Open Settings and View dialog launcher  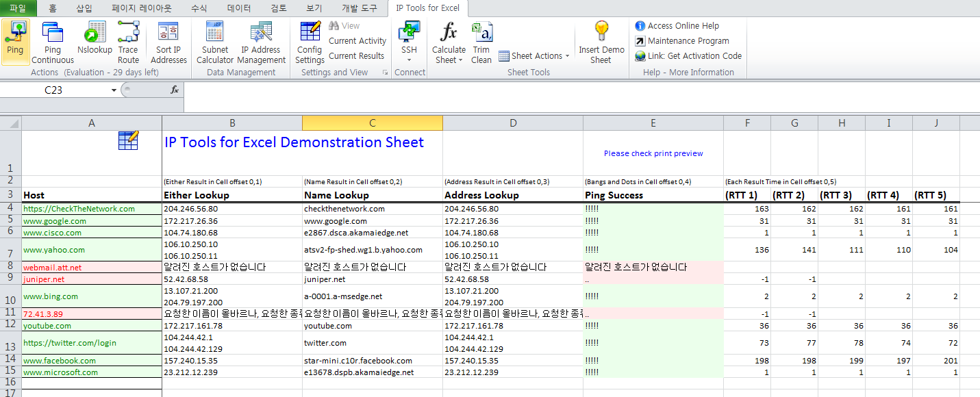point(385,73)
